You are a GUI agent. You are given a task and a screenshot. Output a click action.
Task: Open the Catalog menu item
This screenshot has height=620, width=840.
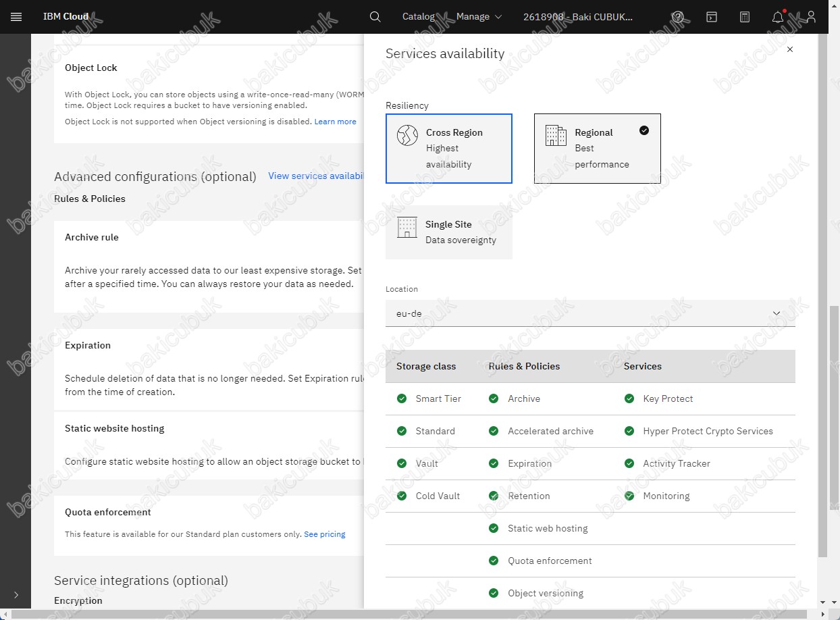[419, 17]
